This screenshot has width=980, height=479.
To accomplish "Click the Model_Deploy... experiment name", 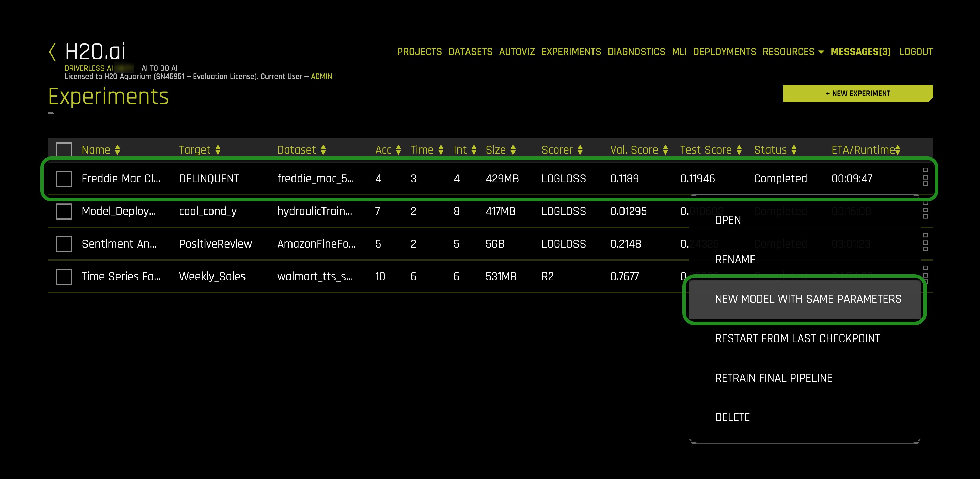I will pyautogui.click(x=119, y=211).
